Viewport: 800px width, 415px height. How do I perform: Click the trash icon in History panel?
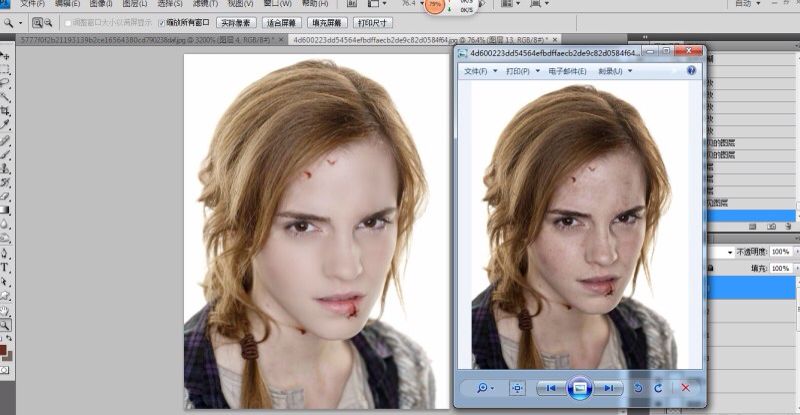point(788,226)
